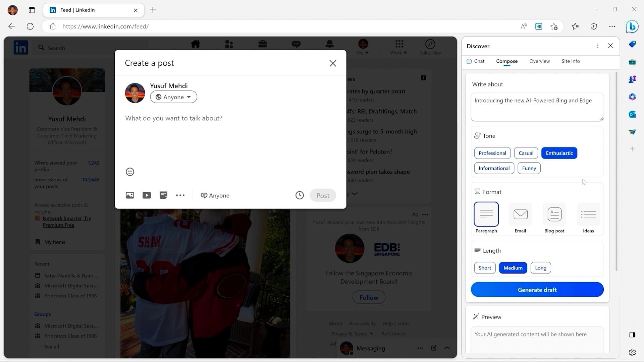This screenshot has height=362, width=644.
Task: Expand the post visibility Anyone dropdown
Action: [x=173, y=97]
